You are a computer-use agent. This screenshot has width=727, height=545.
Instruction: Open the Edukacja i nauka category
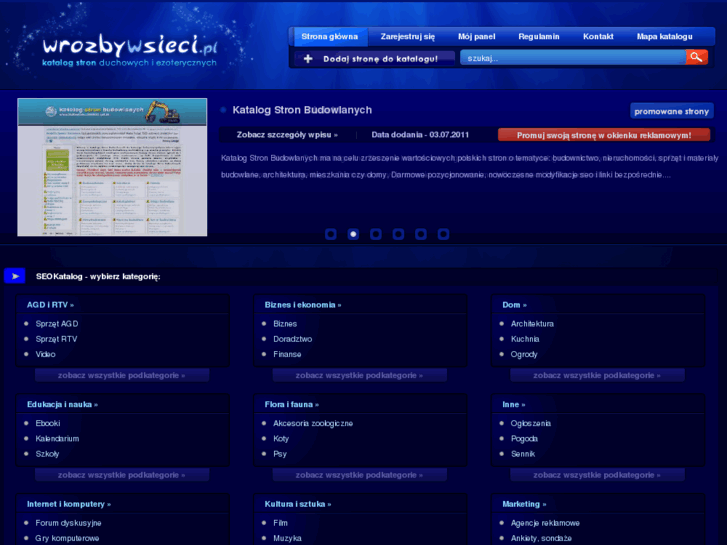click(62, 404)
